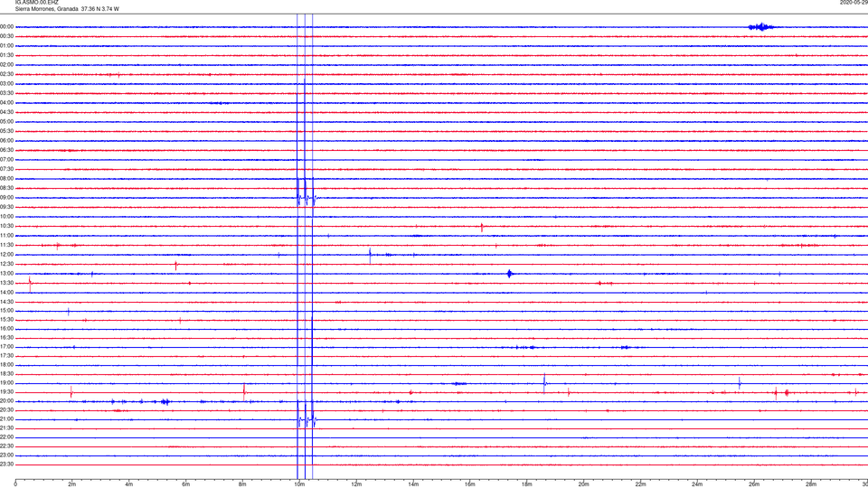Select the 09:00 trace time label

[x=7, y=198]
